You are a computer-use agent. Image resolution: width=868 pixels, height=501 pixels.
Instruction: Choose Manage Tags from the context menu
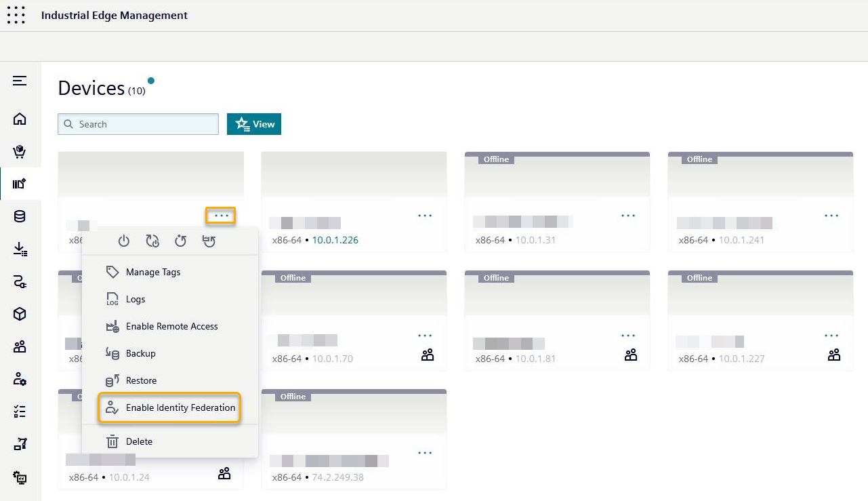tap(153, 272)
